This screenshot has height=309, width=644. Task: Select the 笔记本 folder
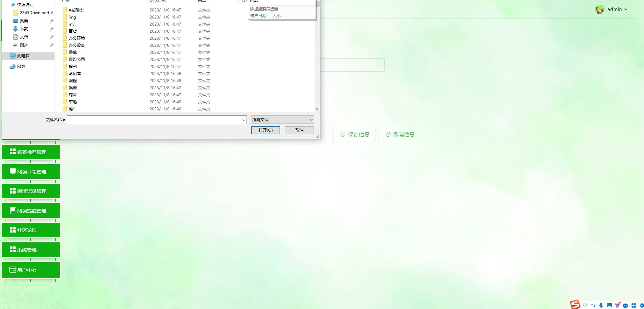75,73
